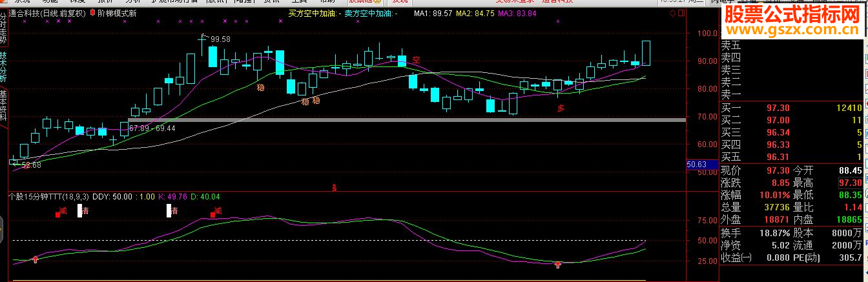Click the red S marker under the main chart
Screen dimensions: 868x282
pyautogui.click(x=334, y=188)
